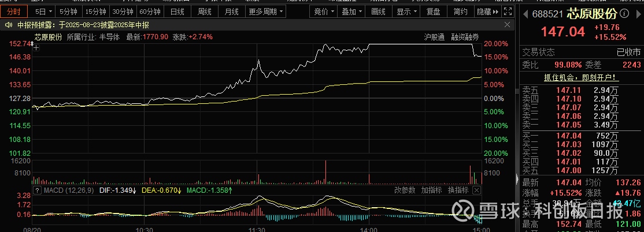Toggle full-screen chart view icon
Viewport: 644px width, 232px height.
(x=508, y=12)
